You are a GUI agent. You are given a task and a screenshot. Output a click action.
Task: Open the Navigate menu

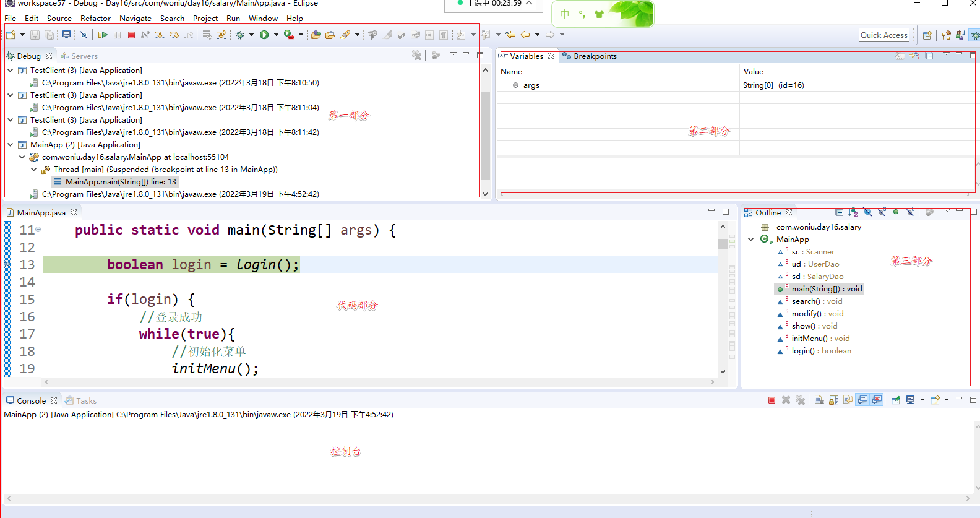135,19
